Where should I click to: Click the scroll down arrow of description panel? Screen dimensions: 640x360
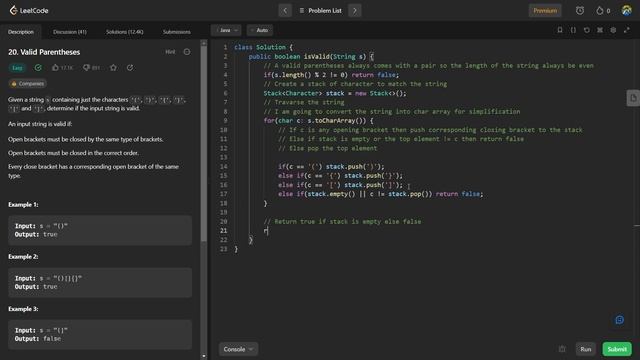(204, 356)
